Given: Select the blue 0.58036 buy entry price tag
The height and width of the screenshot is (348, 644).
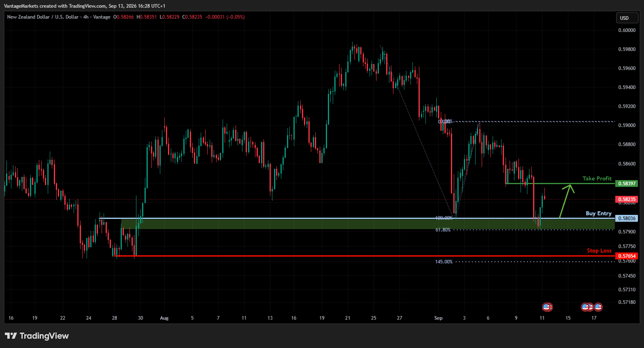Looking at the screenshot, I should 627,219.
